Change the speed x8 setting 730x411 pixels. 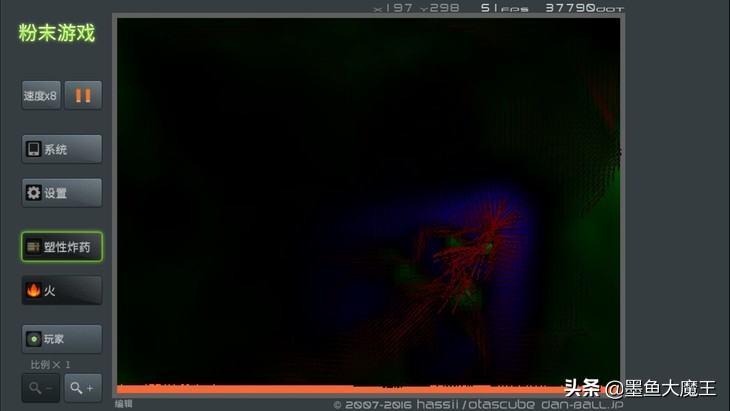(x=41, y=96)
